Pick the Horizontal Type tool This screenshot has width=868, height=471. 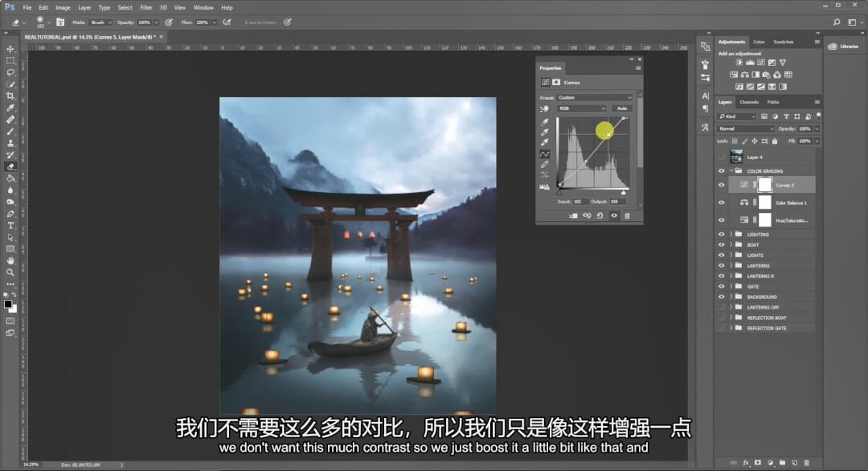pyautogui.click(x=10, y=225)
